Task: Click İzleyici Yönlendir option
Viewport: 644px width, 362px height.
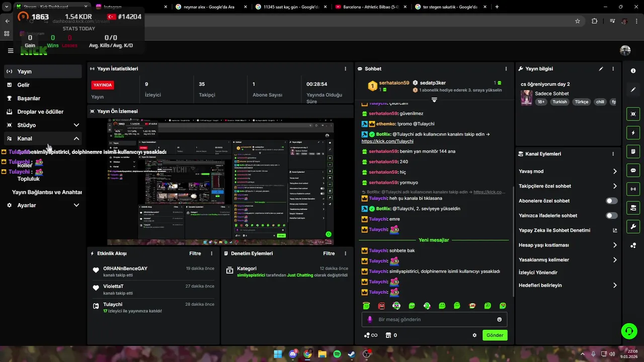Action: [x=538, y=273]
